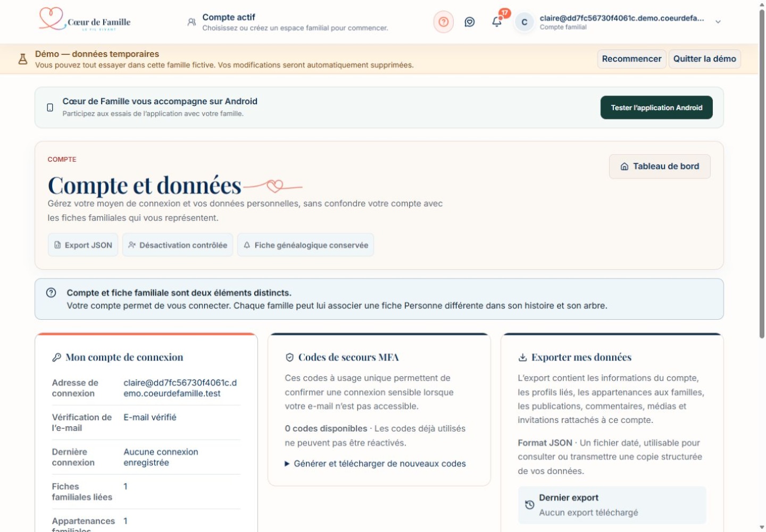Click the "Compte et données" heading
The height and width of the screenshot is (532, 766).
tap(145, 185)
